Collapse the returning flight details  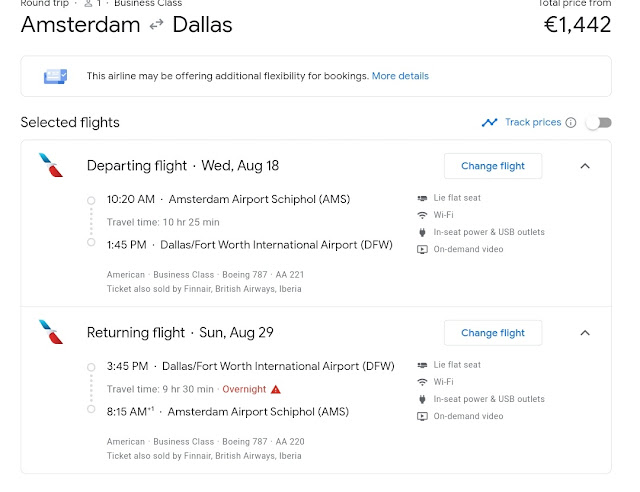click(586, 333)
